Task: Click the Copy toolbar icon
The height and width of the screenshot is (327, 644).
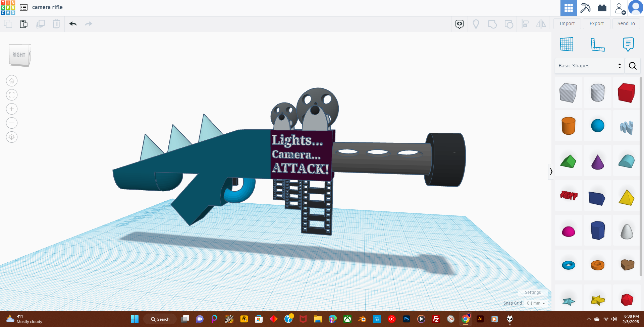Action: pyautogui.click(x=8, y=24)
